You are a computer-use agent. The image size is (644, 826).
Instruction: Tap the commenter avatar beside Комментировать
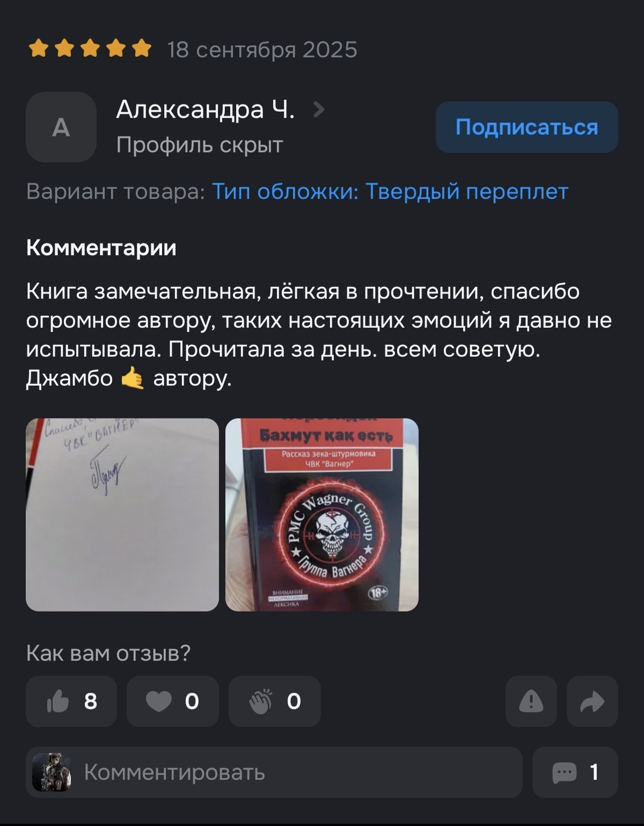click(x=52, y=772)
